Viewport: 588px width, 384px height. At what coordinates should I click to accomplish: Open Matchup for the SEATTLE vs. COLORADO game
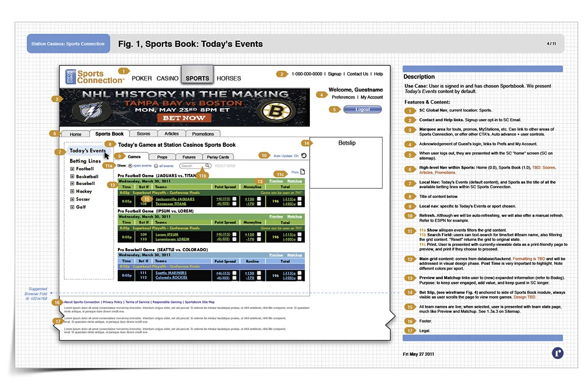[x=295, y=255]
